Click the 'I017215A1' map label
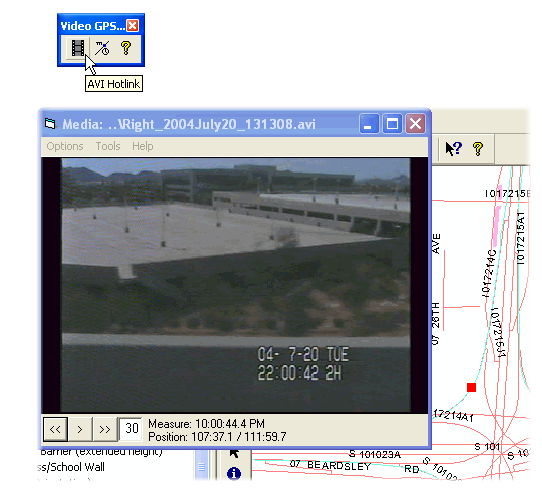This screenshot has height=492, width=542. [521, 239]
